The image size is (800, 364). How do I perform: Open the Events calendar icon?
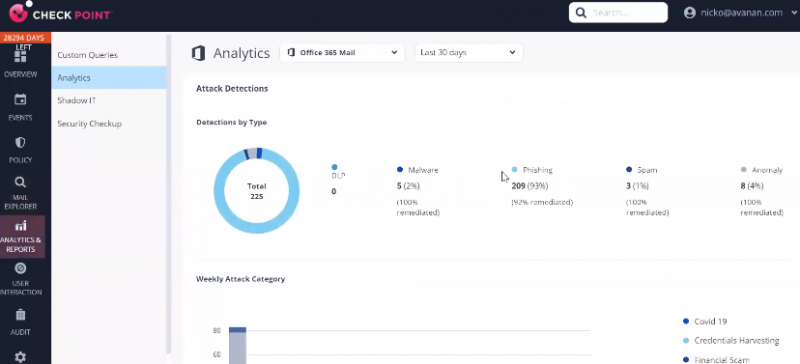click(x=20, y=100)
